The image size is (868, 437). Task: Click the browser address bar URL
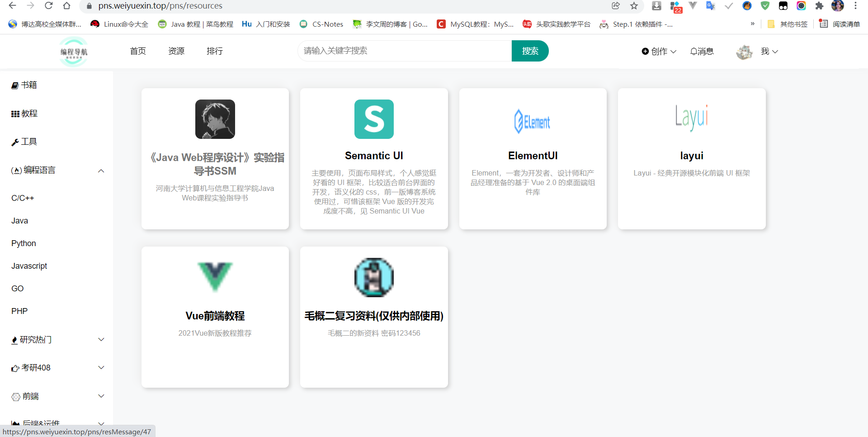tap(160, 6)
